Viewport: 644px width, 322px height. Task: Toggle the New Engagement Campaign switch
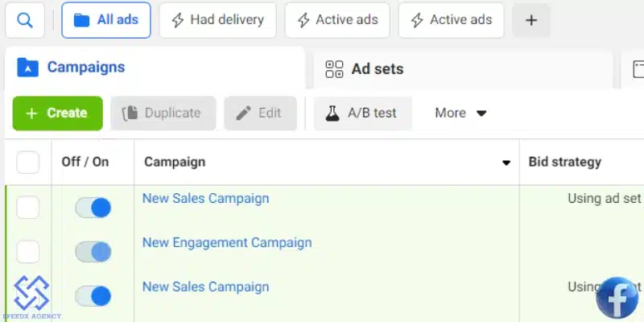[93, 252]
